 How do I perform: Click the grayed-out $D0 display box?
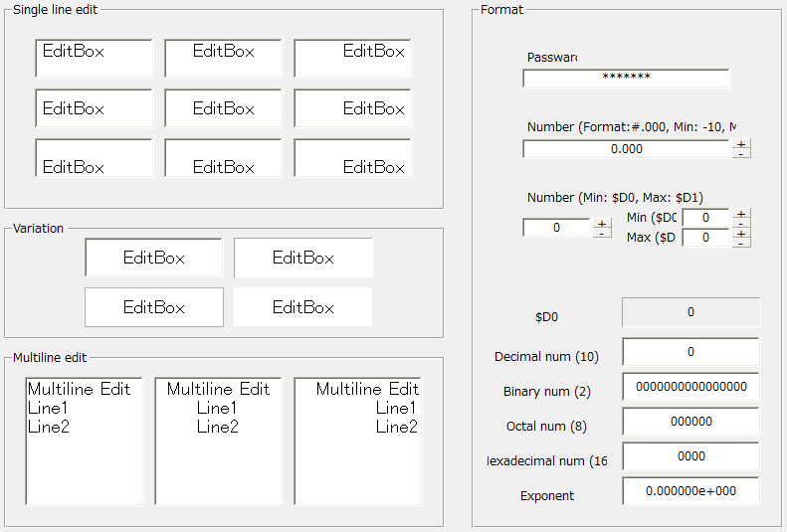pyautogui.click(x=690, y=312)
